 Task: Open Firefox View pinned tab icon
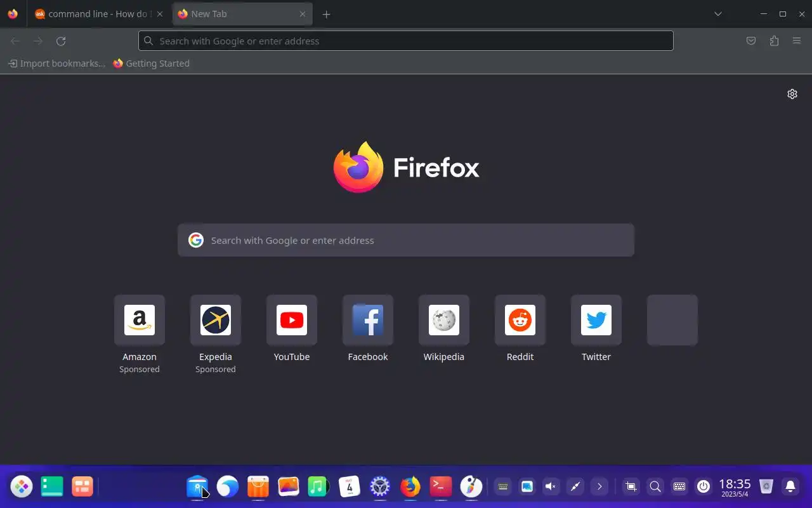[13, 14]
